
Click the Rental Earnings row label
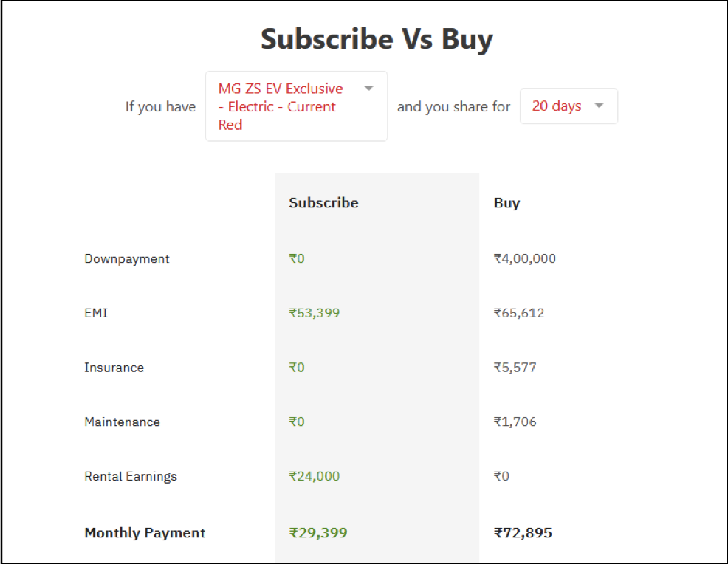point(131,477)
